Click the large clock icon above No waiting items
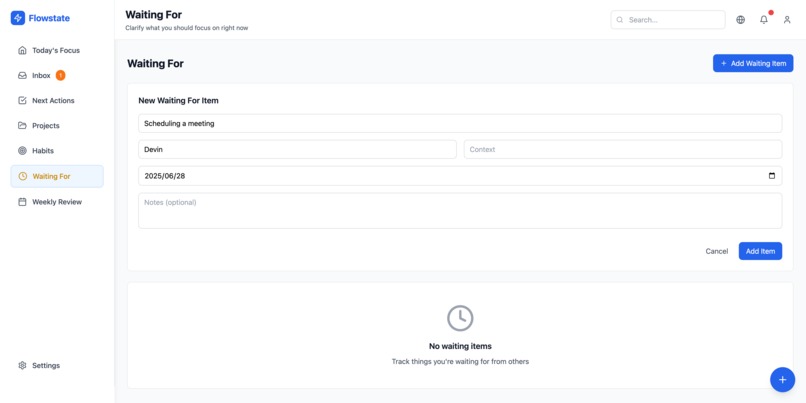The image size is (806, 403). [x=460, y=318]
